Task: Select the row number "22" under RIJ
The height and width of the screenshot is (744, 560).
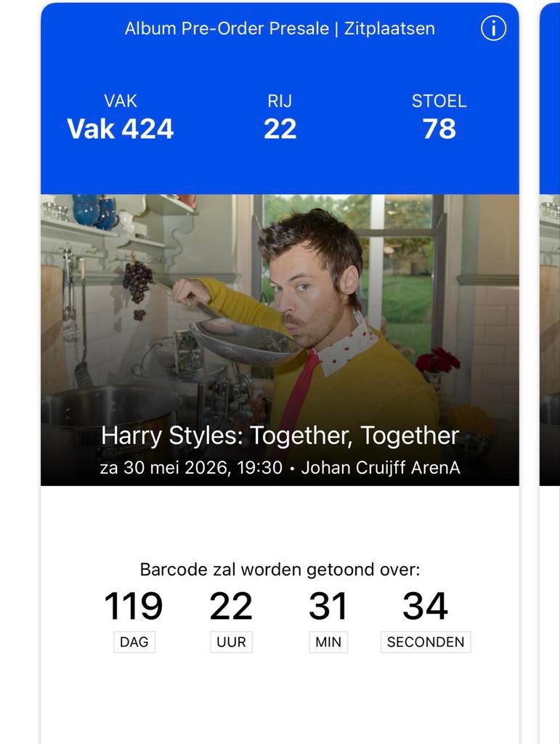Action: pyautogui.click(x=280, y=129)
